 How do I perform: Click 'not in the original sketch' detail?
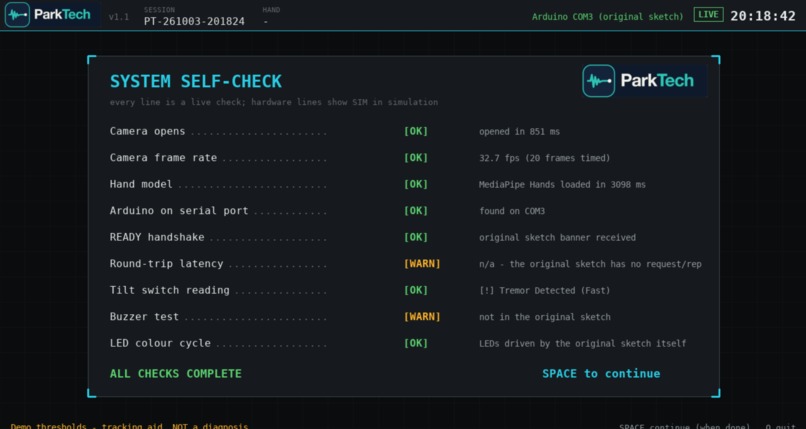545,317
